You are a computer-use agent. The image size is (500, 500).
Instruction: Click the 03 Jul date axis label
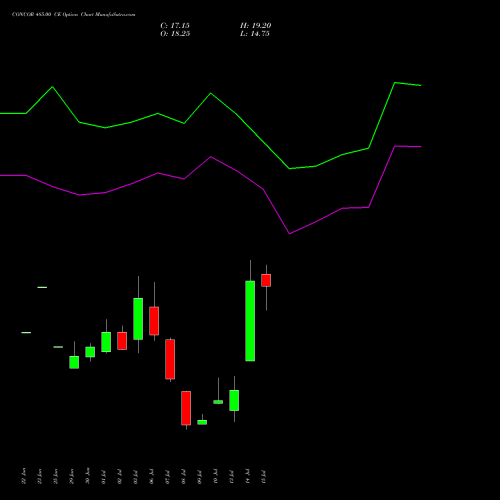click(136, 477)
